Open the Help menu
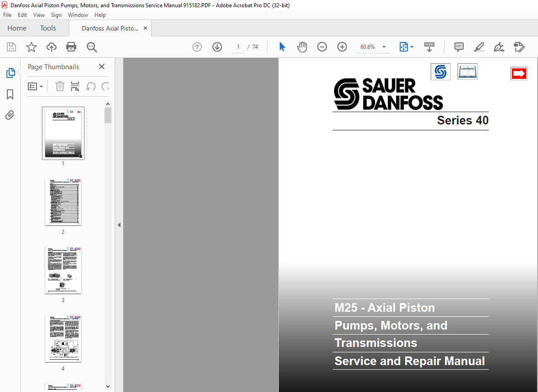This screenshot has width=538, height=392. point(100,15)
